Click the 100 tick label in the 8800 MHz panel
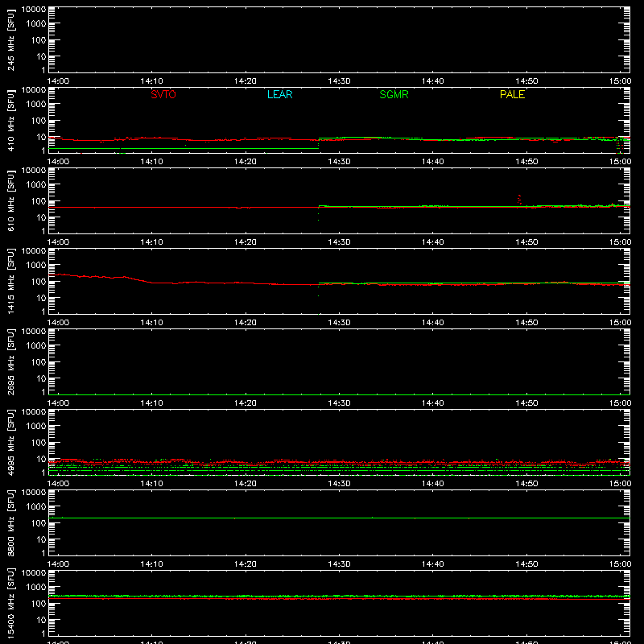 click(x=39, y=523)
